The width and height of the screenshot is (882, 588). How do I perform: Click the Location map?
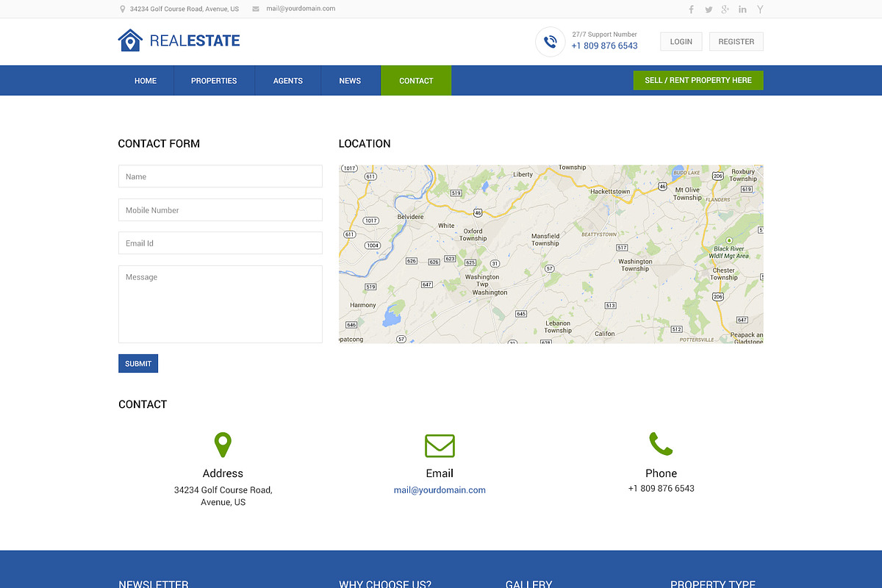pos(551,254)
